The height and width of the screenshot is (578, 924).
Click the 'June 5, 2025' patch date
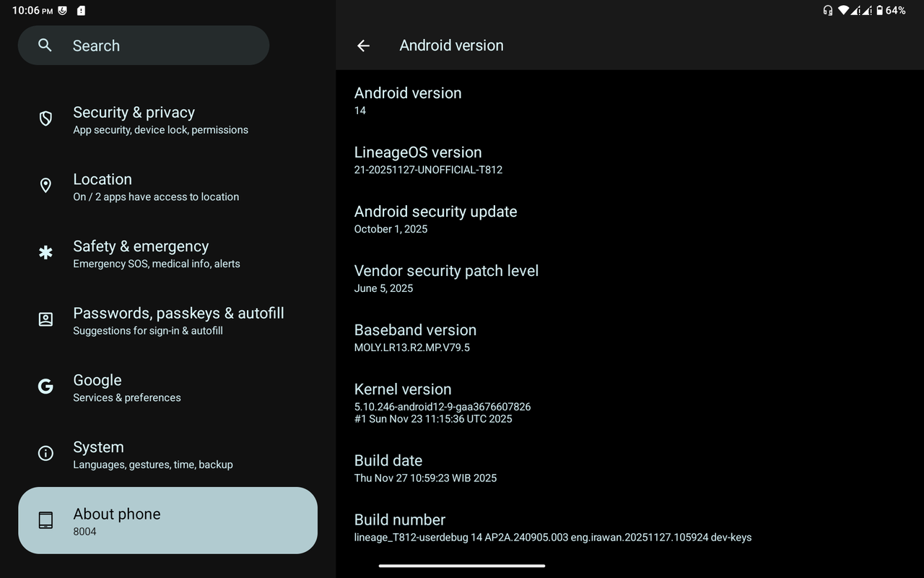[383, 288]
